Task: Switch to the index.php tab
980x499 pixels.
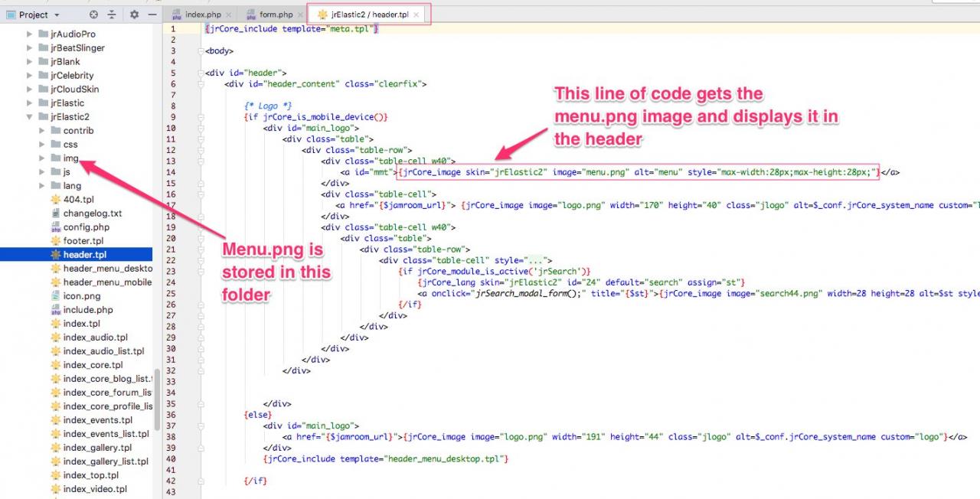Action: [202, 15]
